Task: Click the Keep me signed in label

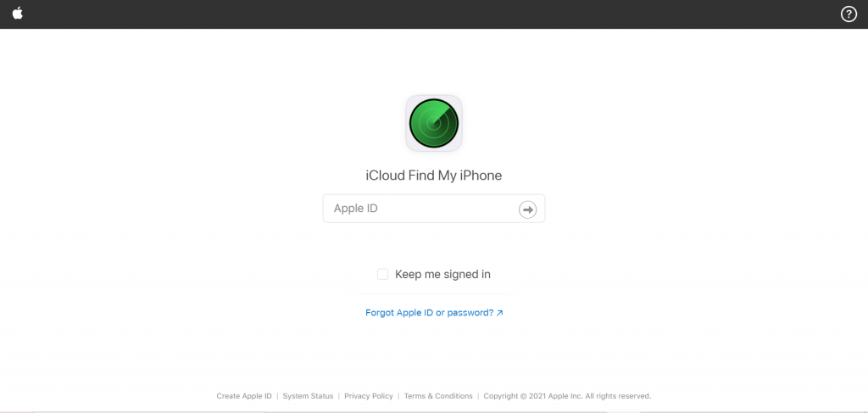Action: 442,274
